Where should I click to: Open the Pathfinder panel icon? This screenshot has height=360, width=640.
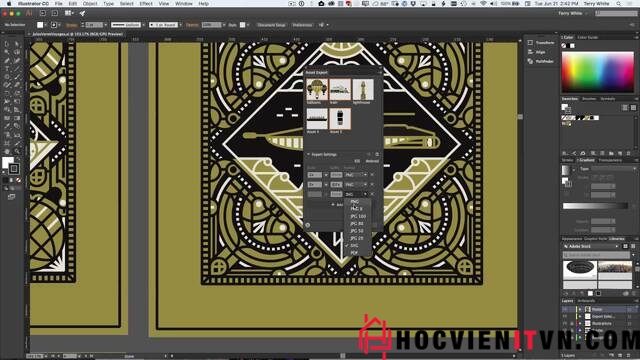pos(530,61)
